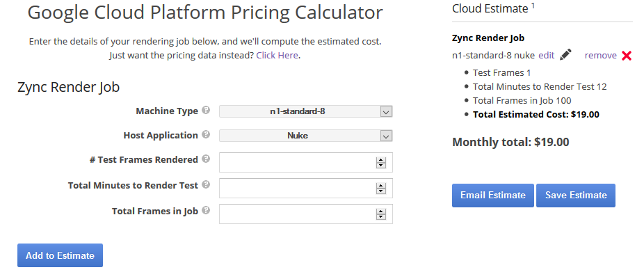Open the Host Application dropdown
The height and width of the screenshot is (279, 644).
coord(305,136)
